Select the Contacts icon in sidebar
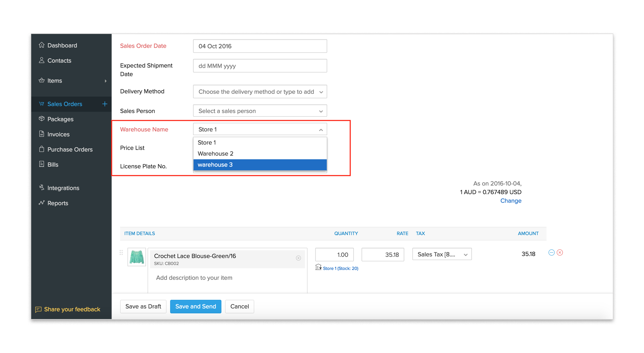This screenshot has width=644, height=353. click(x=42, y=60)
